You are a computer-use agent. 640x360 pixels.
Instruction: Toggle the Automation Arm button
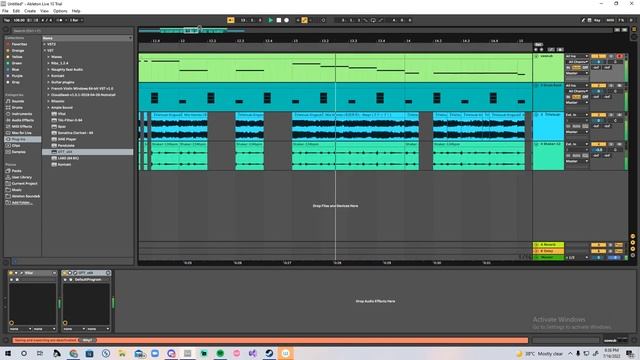[304, 20]
